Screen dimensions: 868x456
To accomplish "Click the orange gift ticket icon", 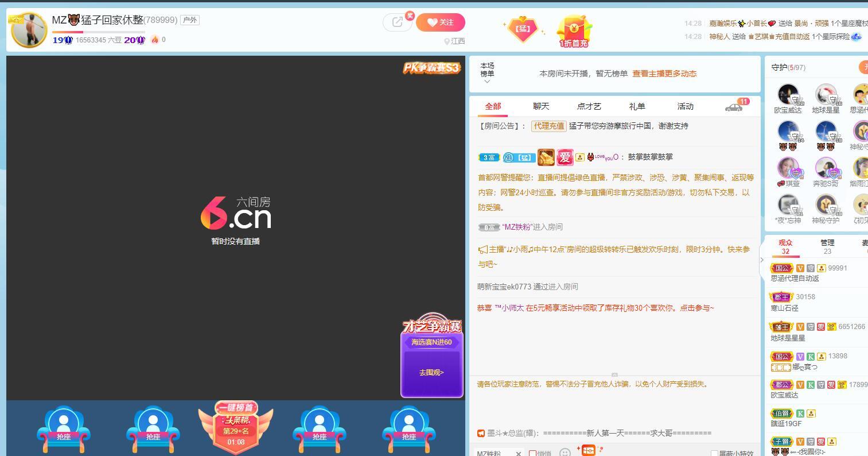I will 588,450.
